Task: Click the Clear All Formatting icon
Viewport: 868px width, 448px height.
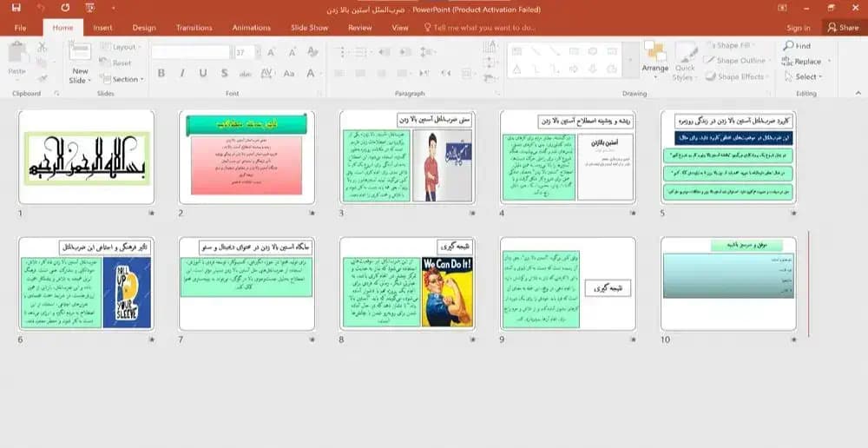Action: point(312,52)
